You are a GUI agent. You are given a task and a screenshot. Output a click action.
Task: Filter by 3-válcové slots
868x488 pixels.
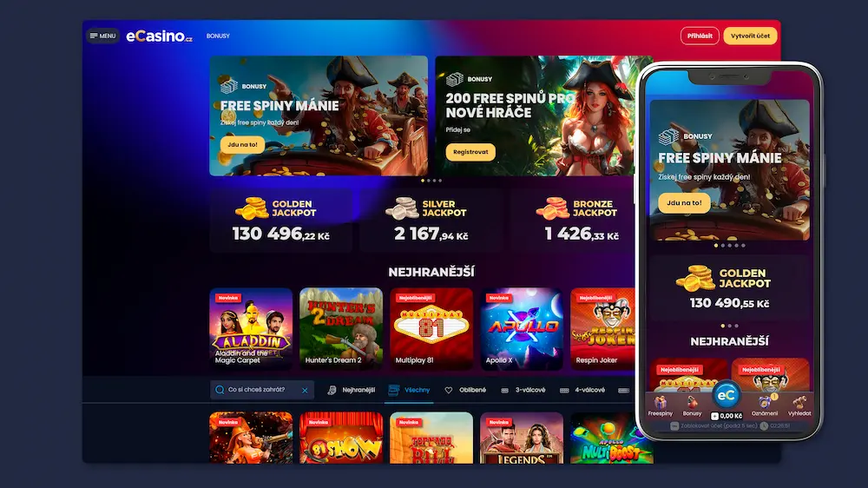click(523, 390)
